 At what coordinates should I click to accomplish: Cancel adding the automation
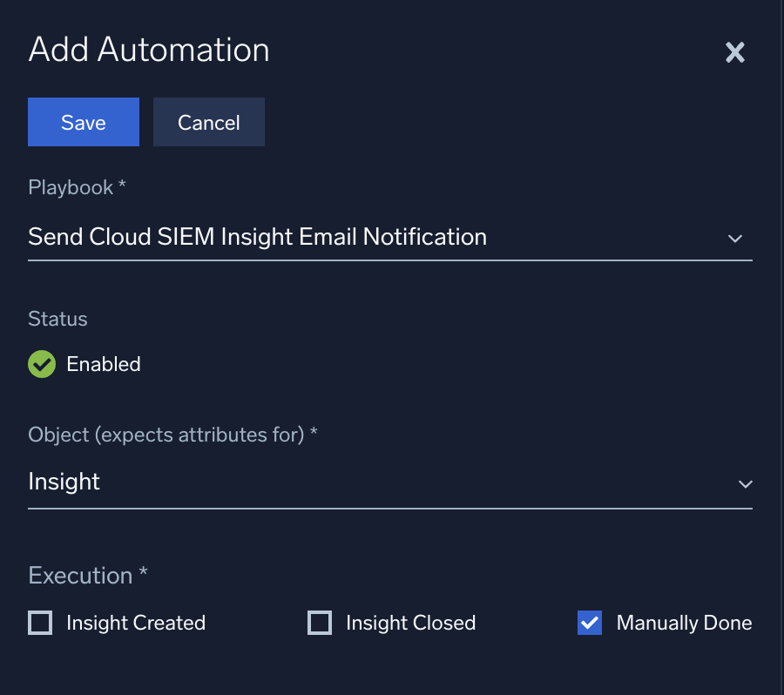pyautogui.click(x=208, y=122)
